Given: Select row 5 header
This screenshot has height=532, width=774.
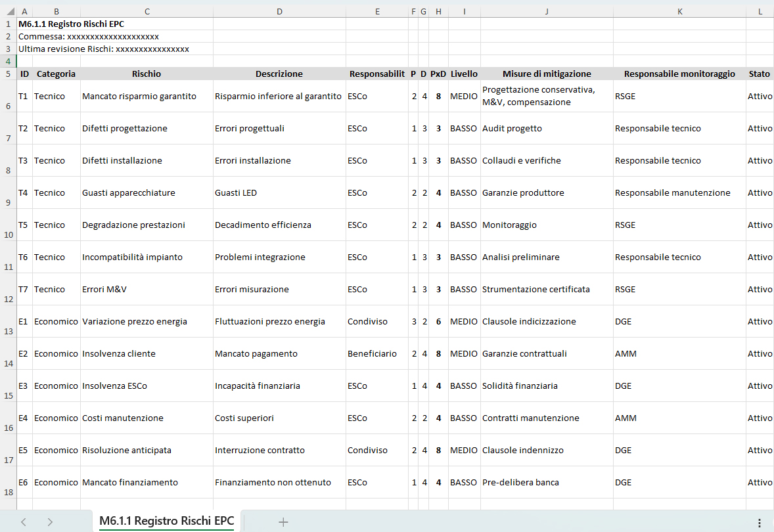Looking at the screenshot, I should pyautogui.click(x=8, y=74).
